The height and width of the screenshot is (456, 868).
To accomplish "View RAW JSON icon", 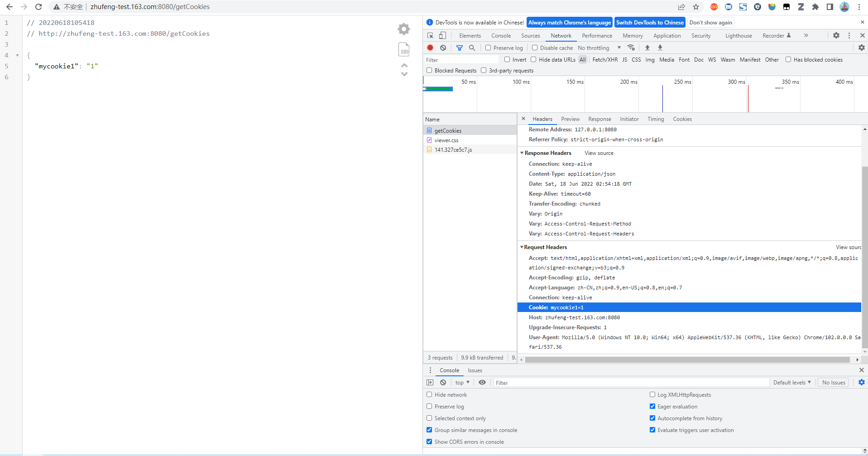I will click(404, 49).
